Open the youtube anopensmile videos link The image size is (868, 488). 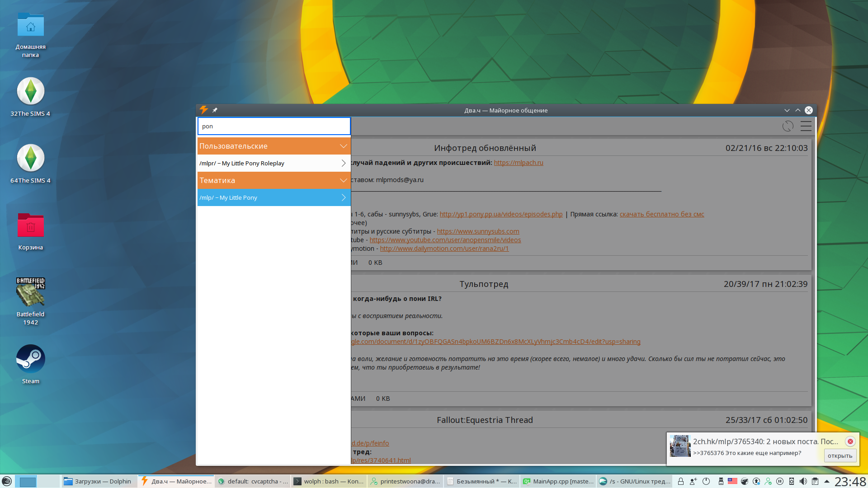445,240
